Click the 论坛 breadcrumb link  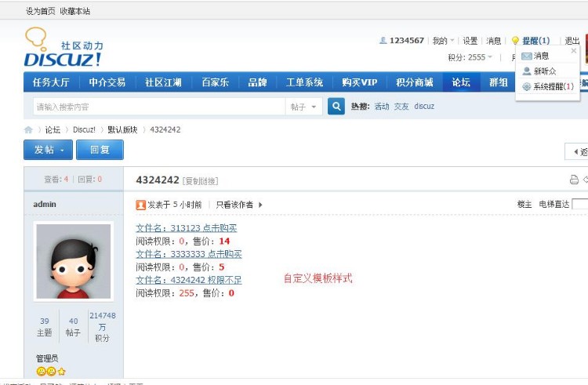click(x=53, y=129)
